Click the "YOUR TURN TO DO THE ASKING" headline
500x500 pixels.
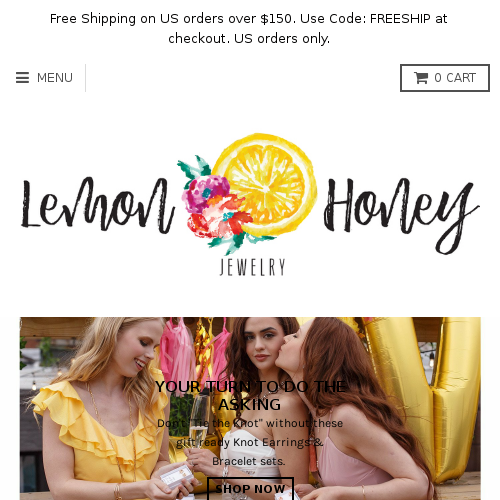(x=250, y=395)
